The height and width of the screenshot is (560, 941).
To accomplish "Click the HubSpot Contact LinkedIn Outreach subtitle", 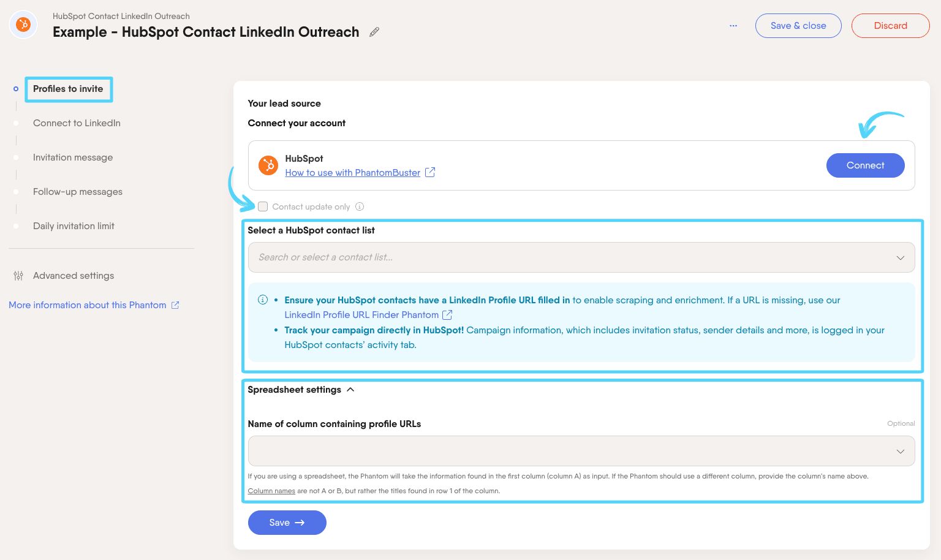I will tap(121, 16).
